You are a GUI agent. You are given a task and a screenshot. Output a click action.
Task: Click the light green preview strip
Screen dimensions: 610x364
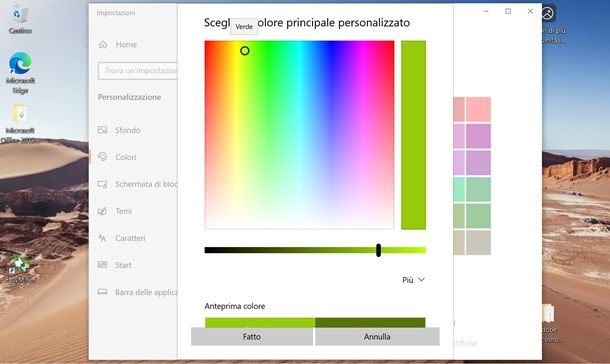[260, 322]
